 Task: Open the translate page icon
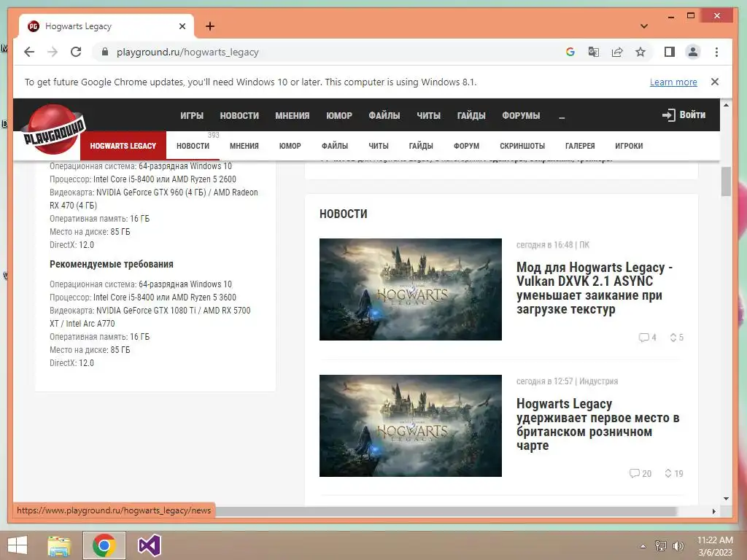point(594,52)
